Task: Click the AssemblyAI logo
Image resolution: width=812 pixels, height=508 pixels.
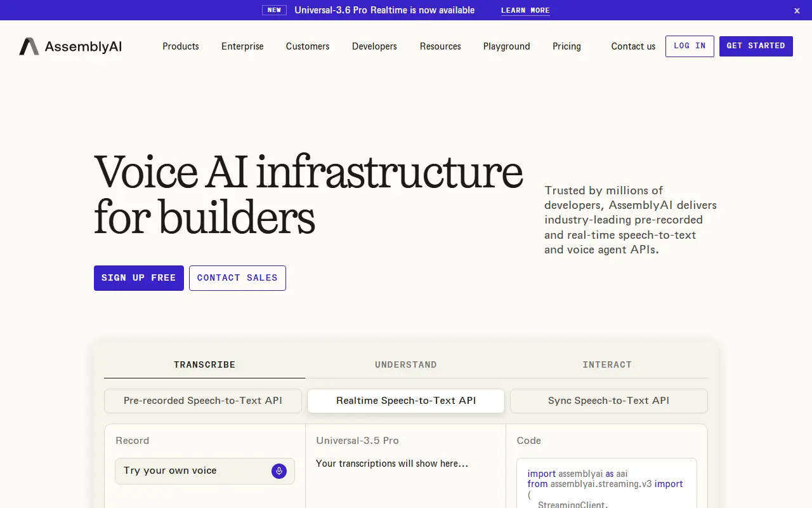Action: 70,46
